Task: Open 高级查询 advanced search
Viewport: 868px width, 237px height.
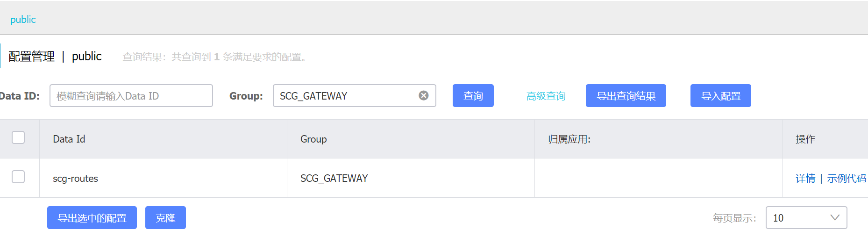Action: (x=546, y=96)
